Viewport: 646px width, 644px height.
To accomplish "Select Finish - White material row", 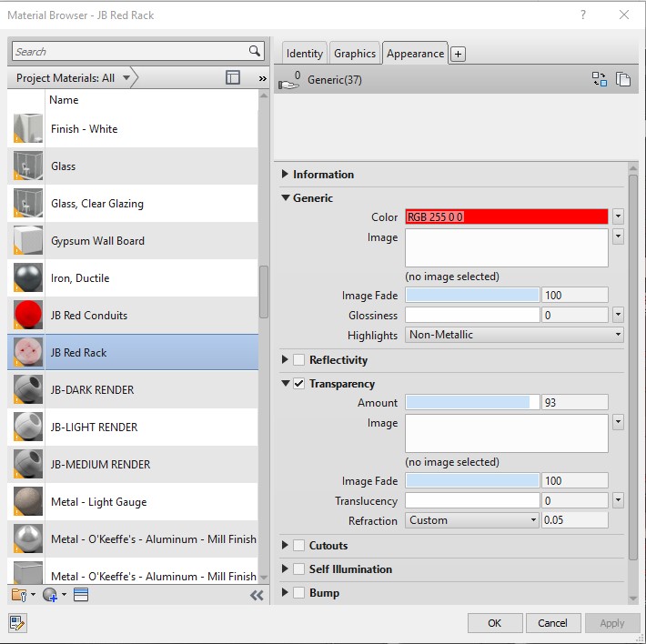I will [133, 128].
